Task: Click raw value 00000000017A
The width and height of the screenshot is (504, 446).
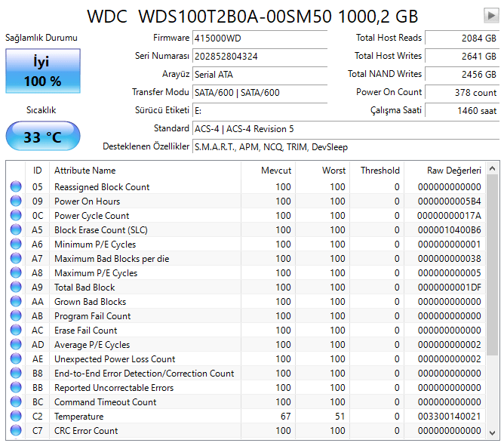Action: [450, 215]
